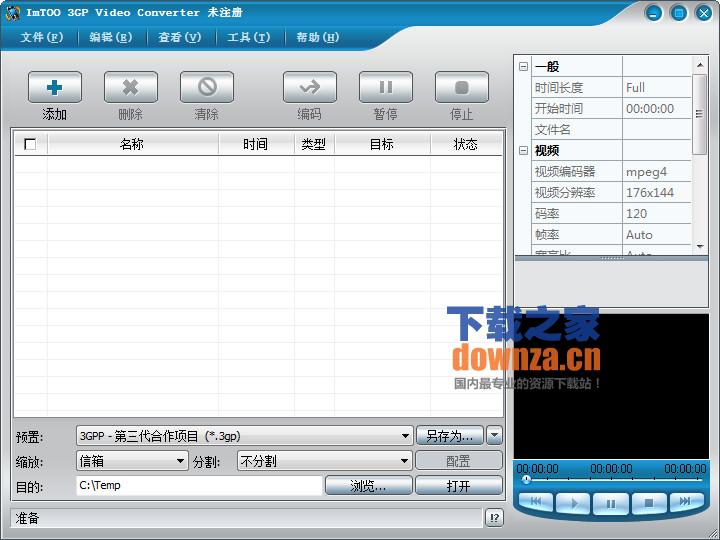Viewport: 720px width, 540px height.
Task: Click the 浏览... (Browse) button
Action: pos(368,485)
